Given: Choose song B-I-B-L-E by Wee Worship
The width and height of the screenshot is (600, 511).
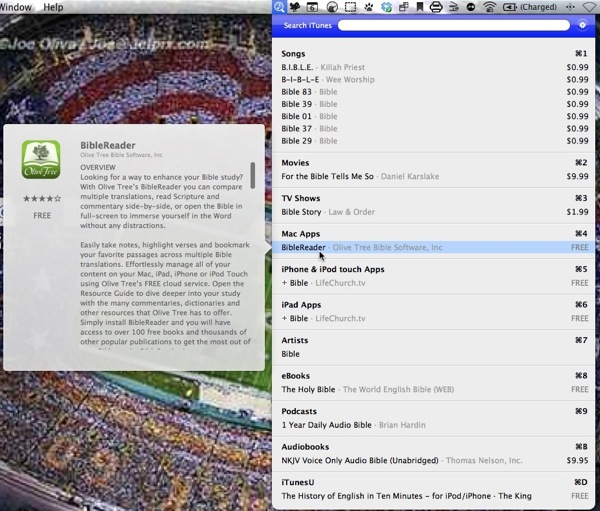Looking at the screenshot, I should coord(434,80).
